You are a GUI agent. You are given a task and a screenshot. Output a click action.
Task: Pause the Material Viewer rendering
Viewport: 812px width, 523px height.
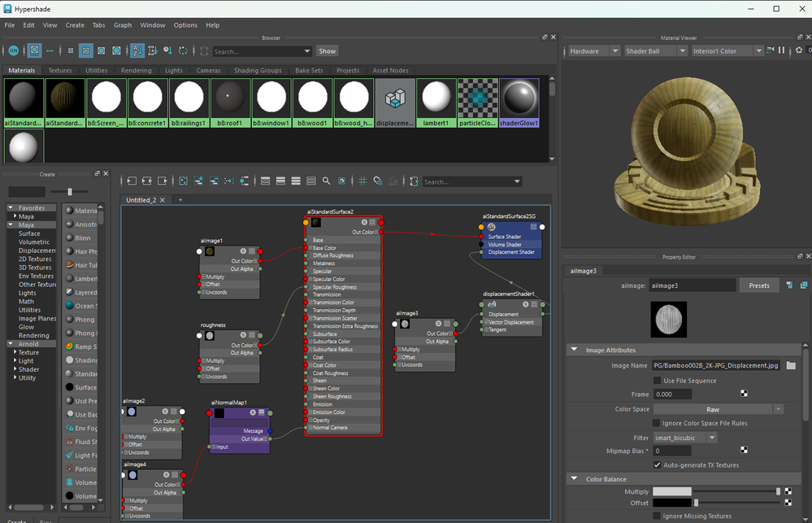[x=782, y=50]
